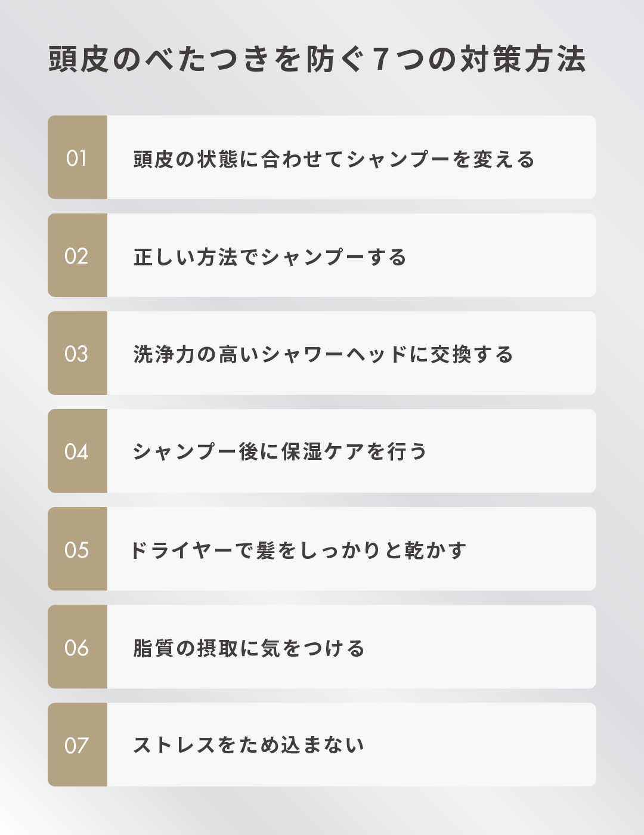Click the 05 number badge
Image resolution: width=644 pixels, height=835 pixels.
pyautogui.click(x=78, y=549)
